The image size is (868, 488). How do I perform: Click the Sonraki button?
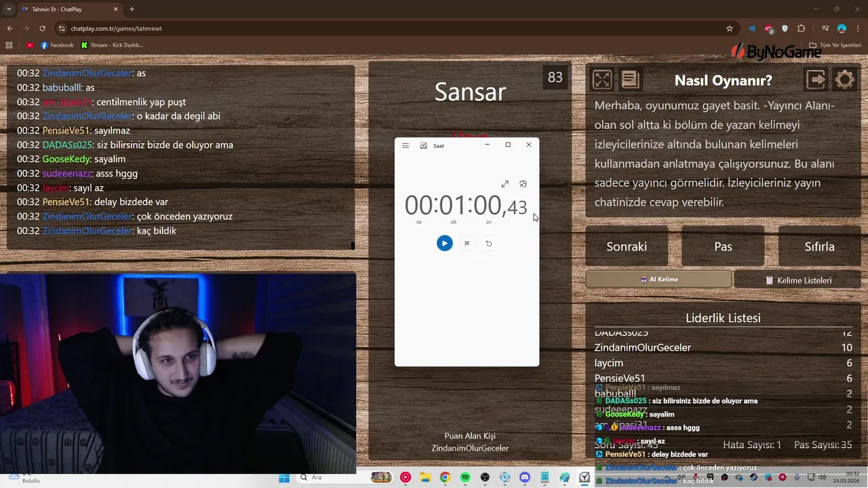(x=627, y=247)
